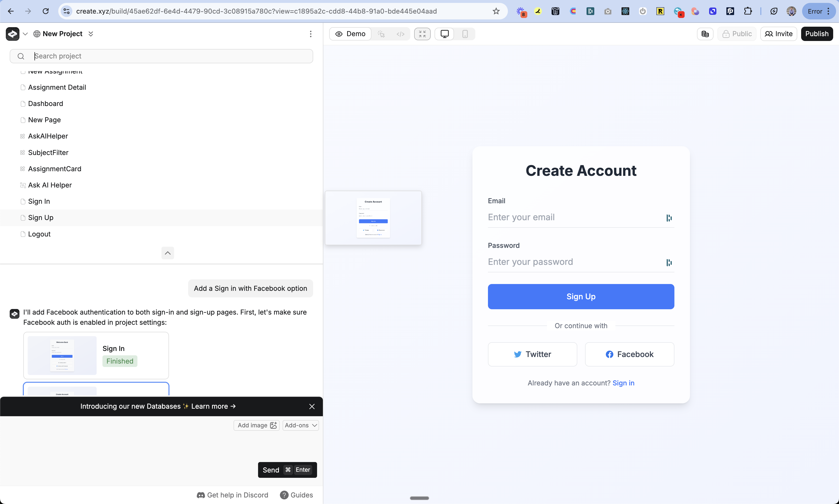
Task: Open the Sign In page item
Action: 39,201
